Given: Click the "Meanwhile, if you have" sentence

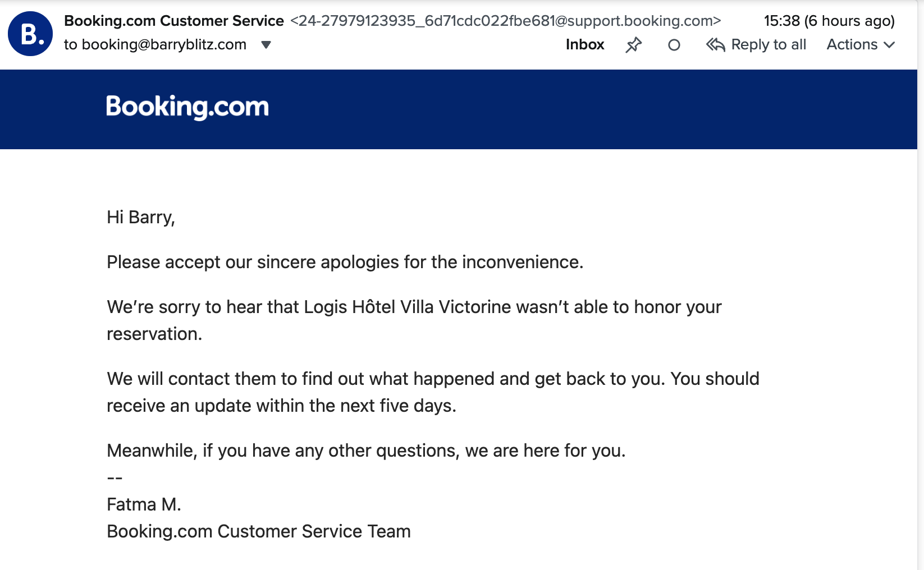Looking at the screenshot, I should (366, 451).
